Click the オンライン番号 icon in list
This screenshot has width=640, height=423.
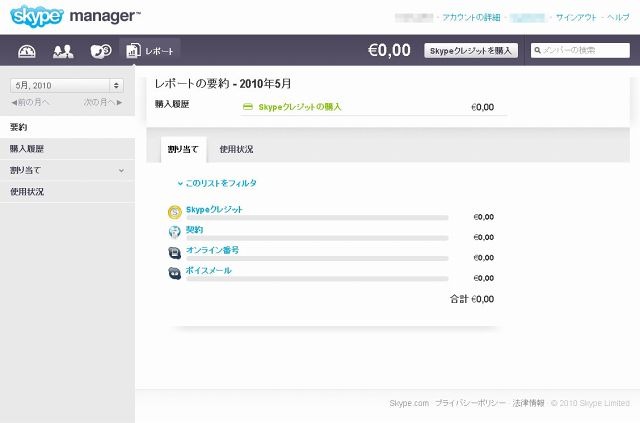(175, 252)
